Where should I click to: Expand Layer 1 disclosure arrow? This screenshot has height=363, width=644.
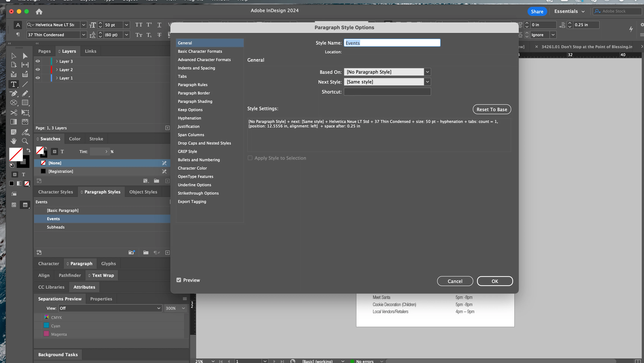57,78
